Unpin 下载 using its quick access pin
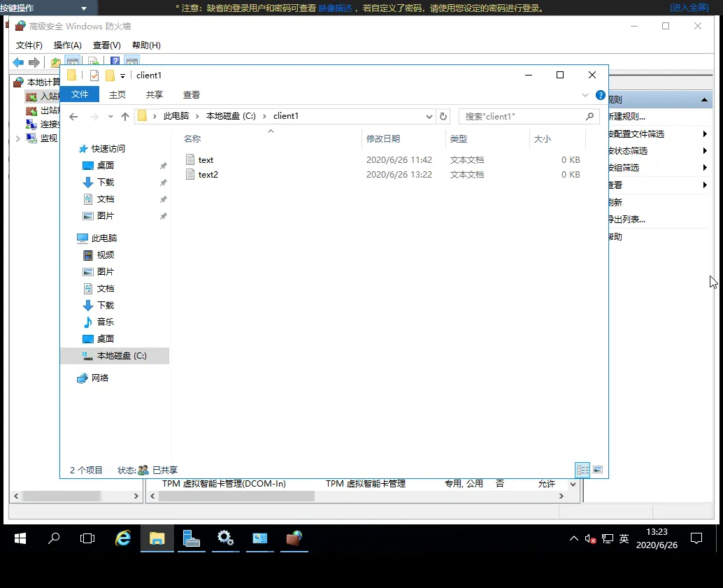Viewport: 723px width, 588px height. (163, 182)
